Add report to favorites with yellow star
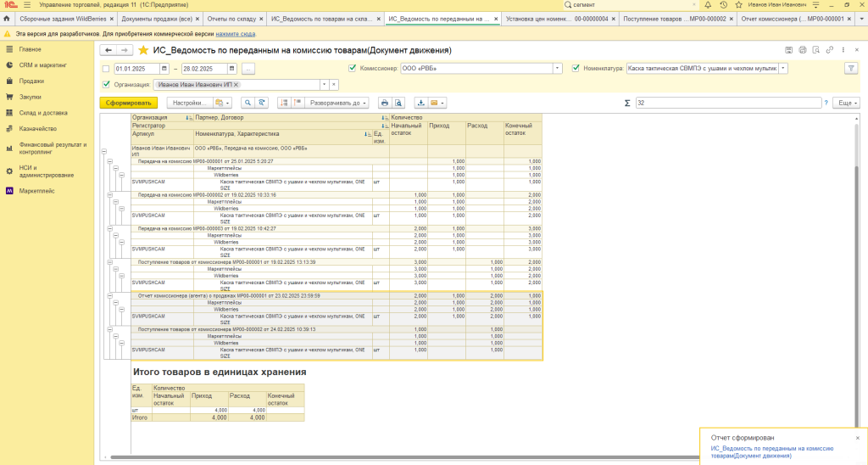Screen dimensions: 868x465 [x=143, y=50]
